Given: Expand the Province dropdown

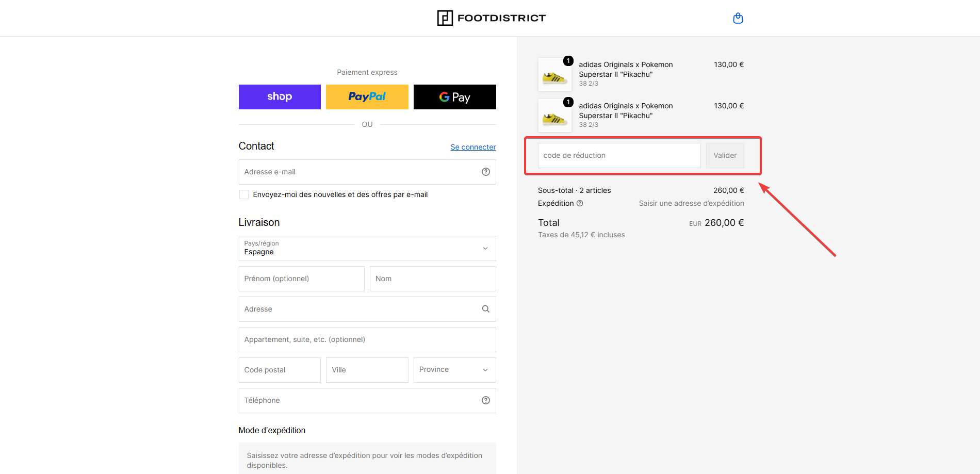Looking at the screenshot, I should [455, 370].
